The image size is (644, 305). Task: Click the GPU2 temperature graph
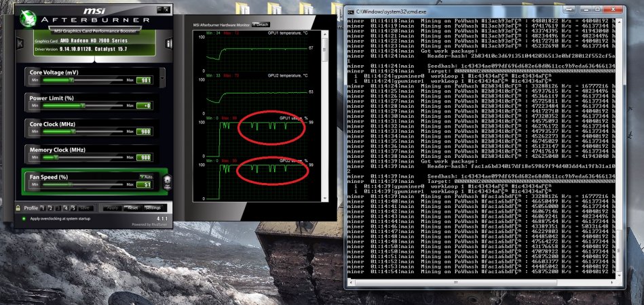point(257,98)
